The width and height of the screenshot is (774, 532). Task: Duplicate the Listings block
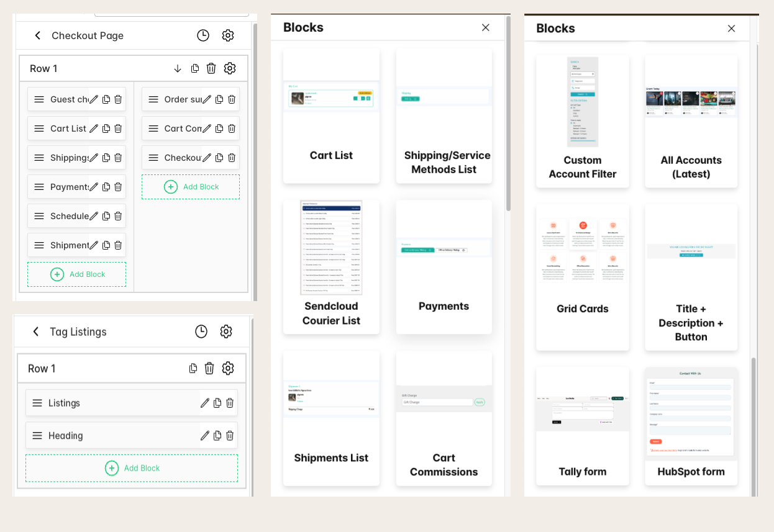[x=217, y=403]
